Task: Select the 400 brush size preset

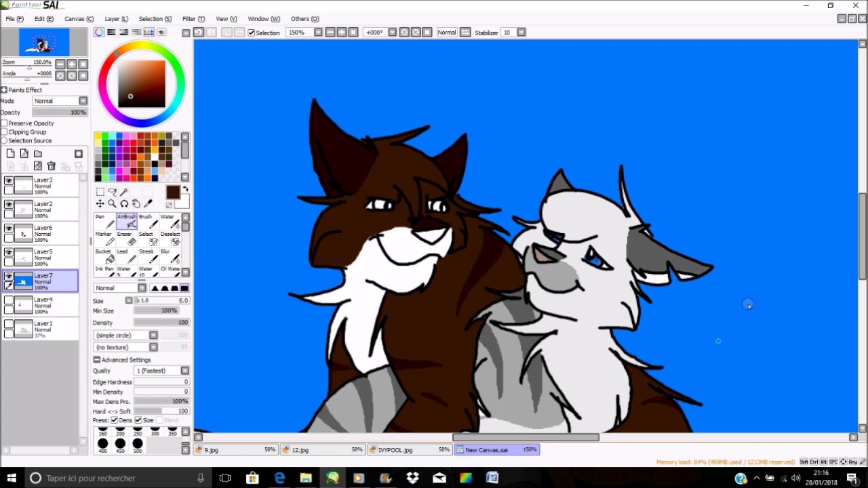Action: point(102,445)
